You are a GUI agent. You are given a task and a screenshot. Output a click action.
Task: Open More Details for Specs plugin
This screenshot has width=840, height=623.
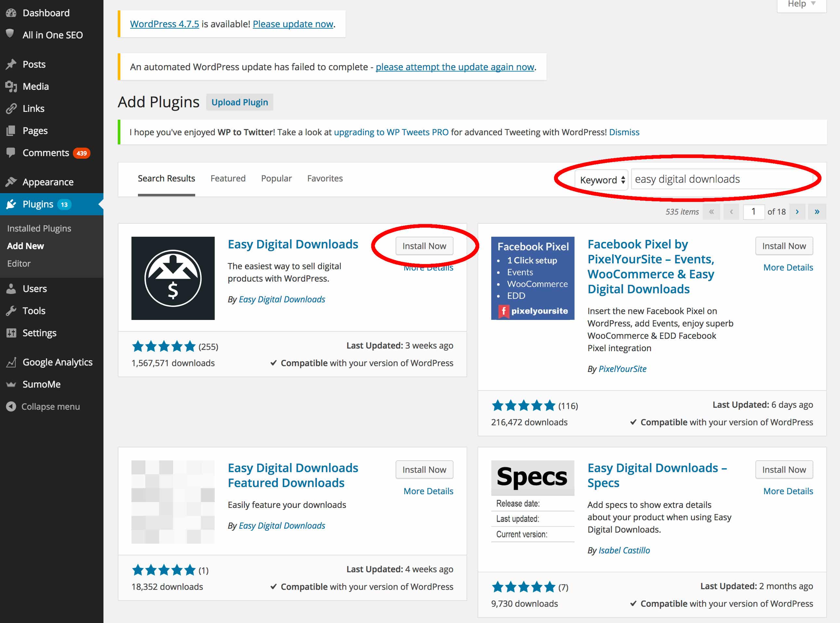[788, 491]
